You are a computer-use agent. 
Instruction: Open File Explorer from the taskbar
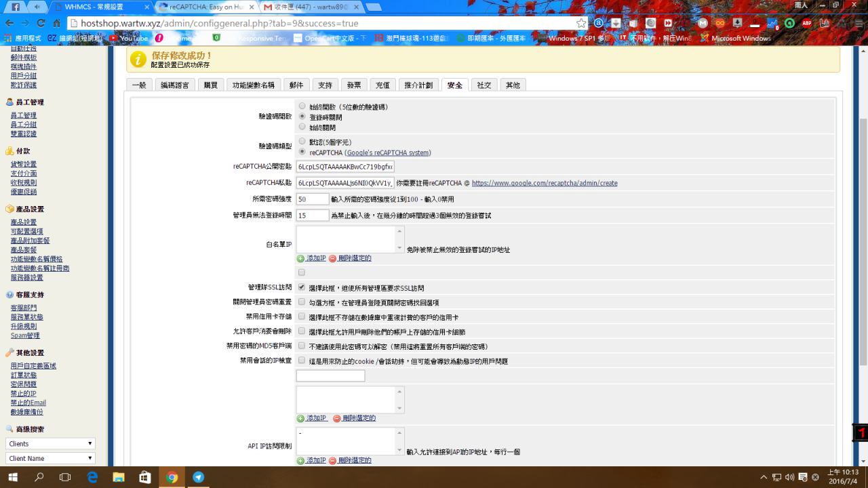pyautogui.click(x=119, y=477)
